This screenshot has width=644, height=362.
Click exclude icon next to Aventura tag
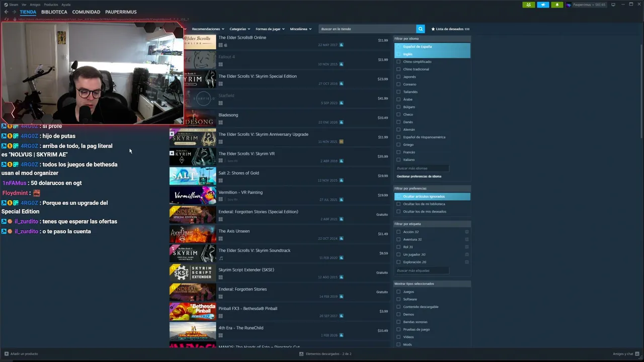click(x=467, y=239)
